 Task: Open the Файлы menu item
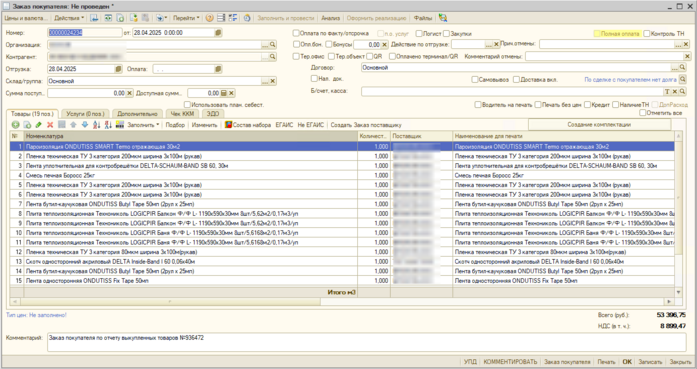coord(423,18)
